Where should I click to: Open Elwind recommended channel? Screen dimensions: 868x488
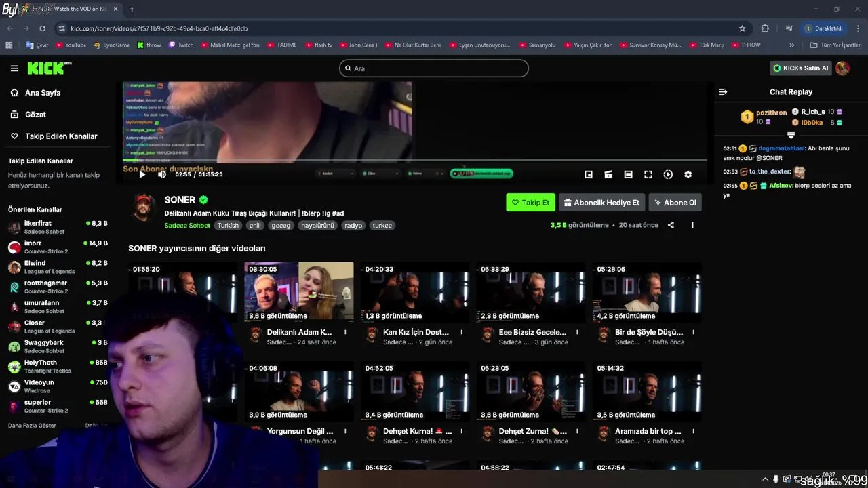click(58, 267)
